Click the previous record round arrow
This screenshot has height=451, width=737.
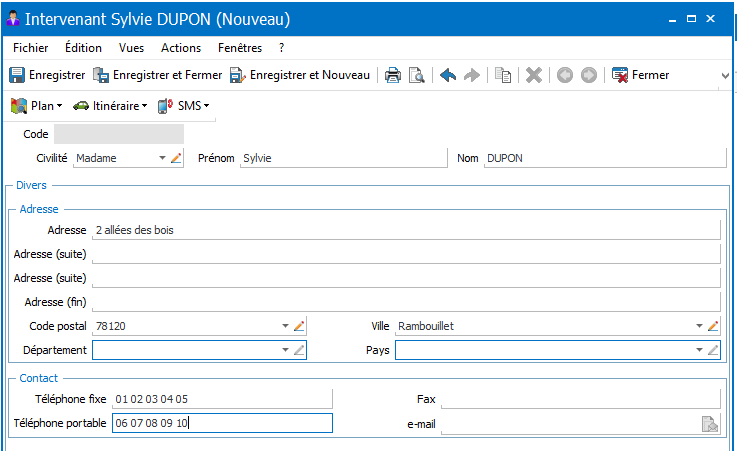[565, 75]
